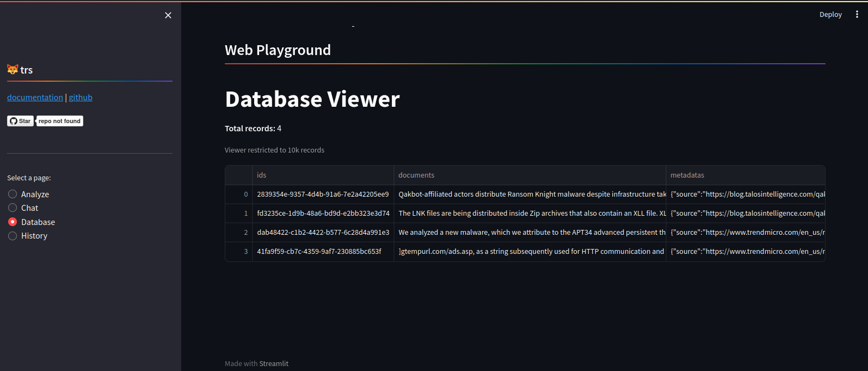Select the Database page radio button
This screenshot has width=868, height=371.
13,222
